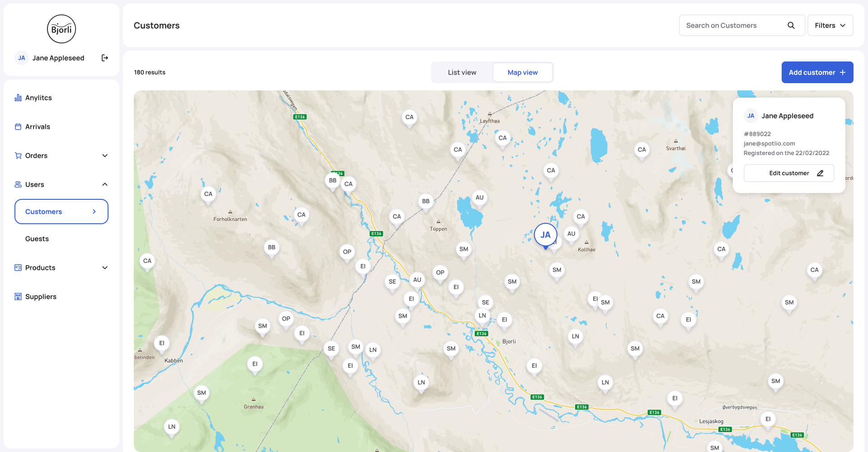Click the pencil icon on Edit customer

[820, 173]
